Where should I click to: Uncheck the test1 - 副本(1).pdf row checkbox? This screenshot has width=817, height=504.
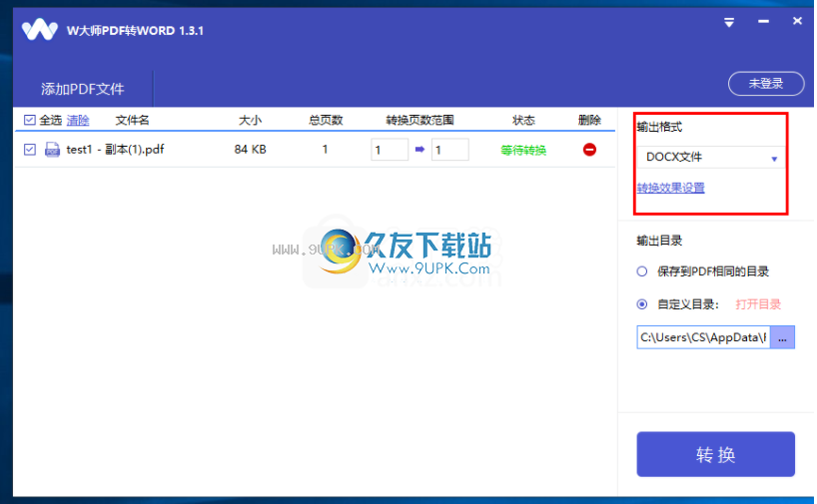coord(30,150)
